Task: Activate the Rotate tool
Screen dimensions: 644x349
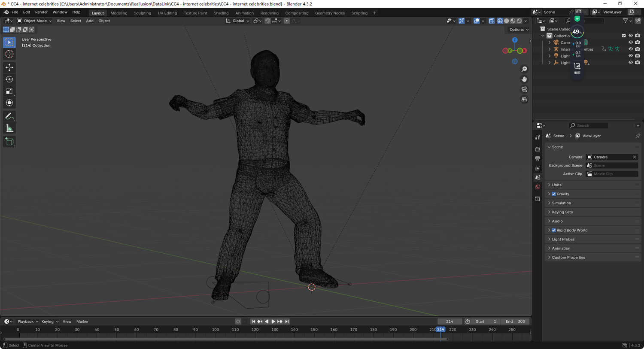Action: tap(9, 79)
